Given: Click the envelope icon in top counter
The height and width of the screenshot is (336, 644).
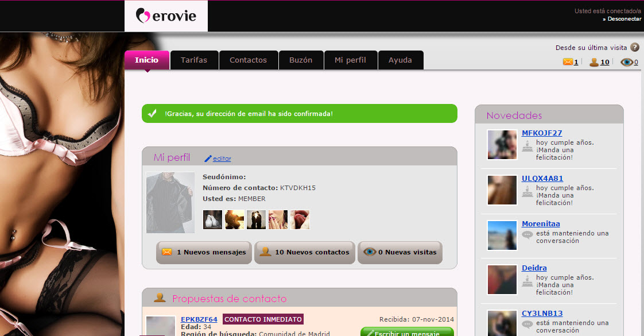Looking at the screenshot, I should point(568,62).
